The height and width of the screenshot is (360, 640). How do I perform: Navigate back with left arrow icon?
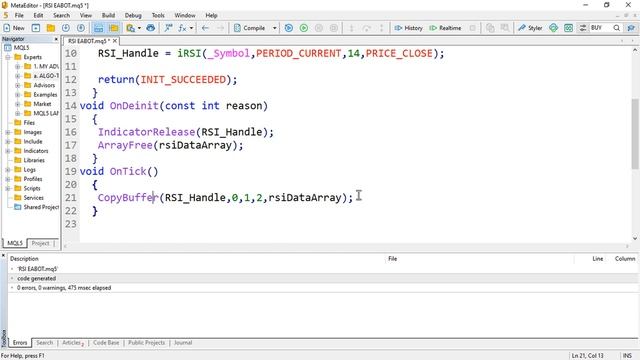point(205,28)
